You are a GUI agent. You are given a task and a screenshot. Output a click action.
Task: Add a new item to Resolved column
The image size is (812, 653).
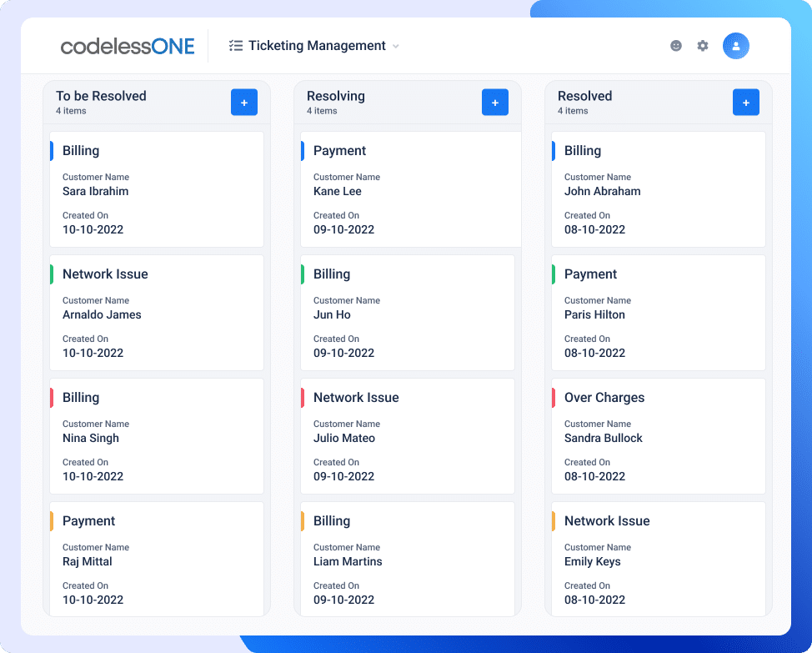tap(746, 102)
